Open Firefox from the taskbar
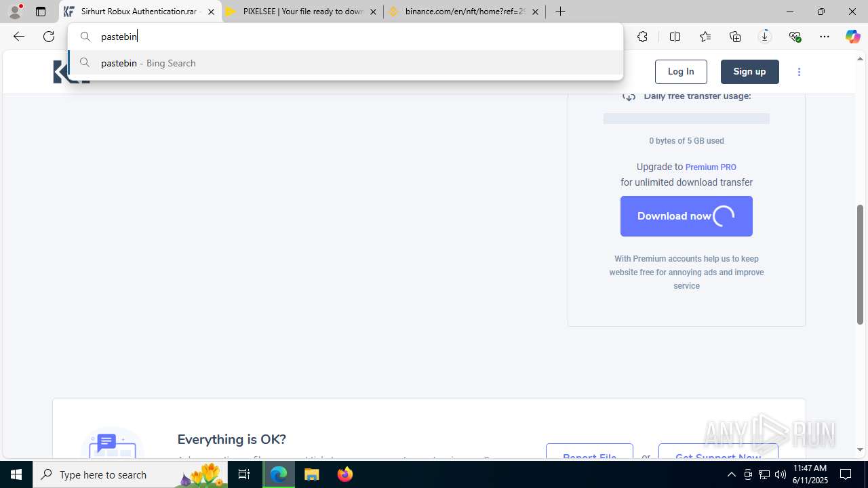868x488 pixels. pyautogui.click(x=345, y=474)
